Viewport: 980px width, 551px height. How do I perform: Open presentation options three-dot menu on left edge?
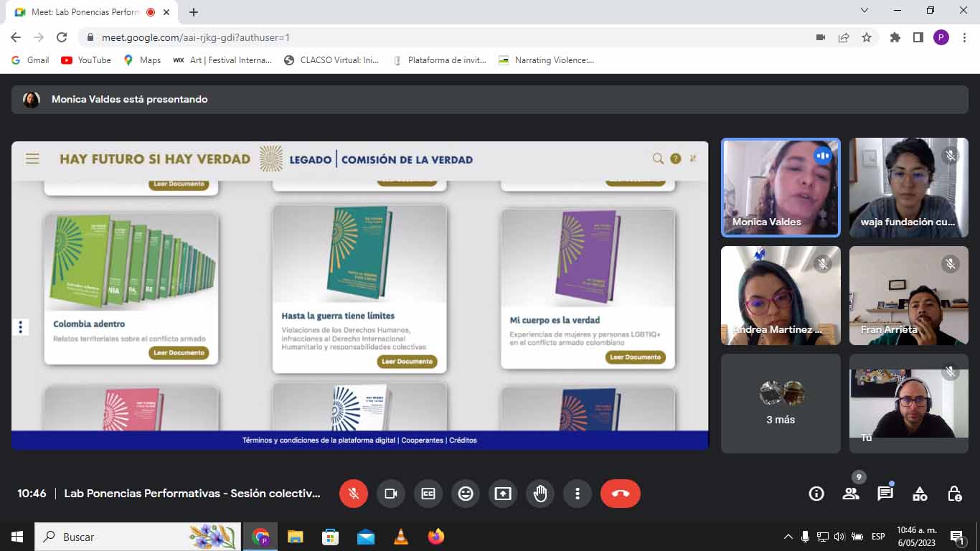coord(20,327)
